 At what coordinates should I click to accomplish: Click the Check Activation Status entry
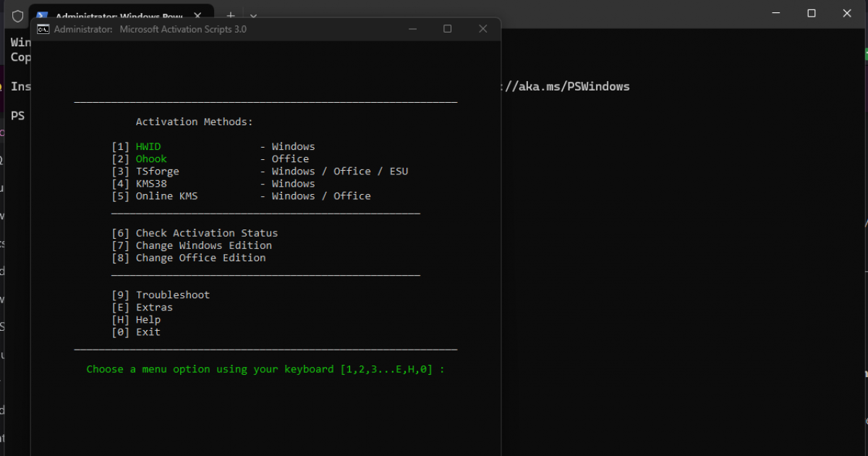(206, 233)
